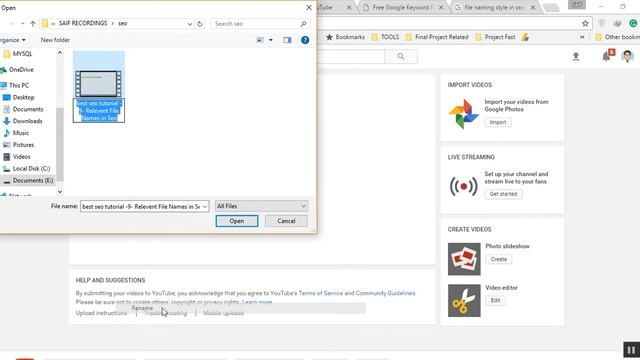
Task: Open the TOOLS bookmarks folder
Action: 385,37
